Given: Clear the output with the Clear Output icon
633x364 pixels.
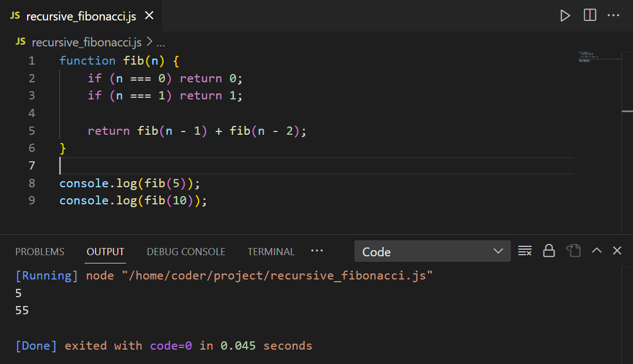Looking at the screenshot, I should point(524,250).
